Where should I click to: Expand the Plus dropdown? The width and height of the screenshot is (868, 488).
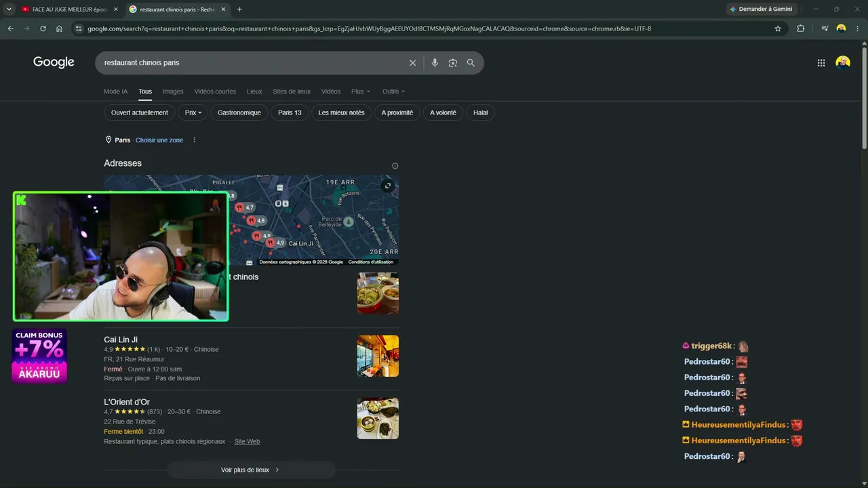pyautogui.click(x=361, y=91)
